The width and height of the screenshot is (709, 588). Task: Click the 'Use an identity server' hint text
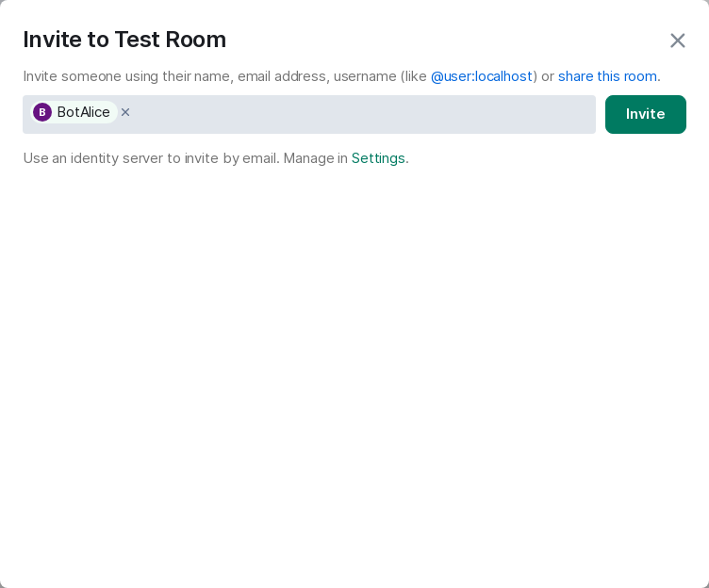[94, 158]
